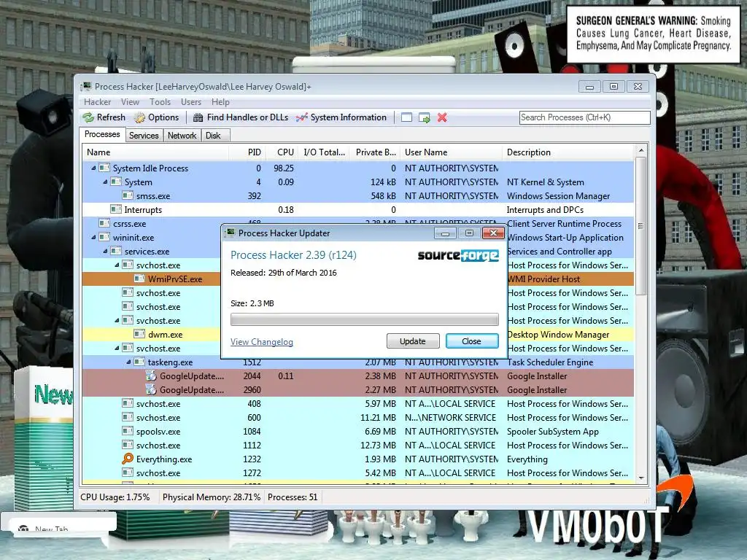Click 'Physical Memory: 28.71%' status entry
This screenshot has height=560, width=747.
click(212, 497)
